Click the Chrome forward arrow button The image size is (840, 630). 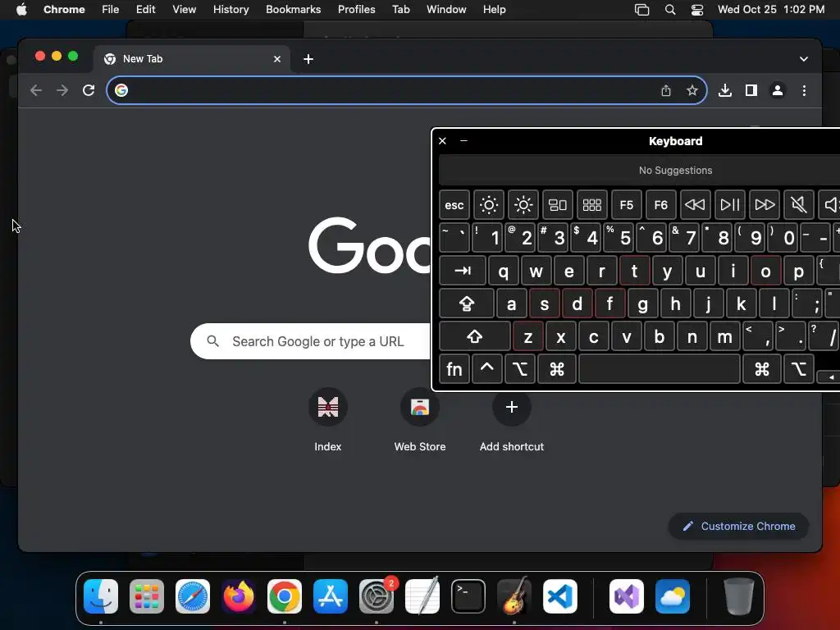(x=62, y=90)
